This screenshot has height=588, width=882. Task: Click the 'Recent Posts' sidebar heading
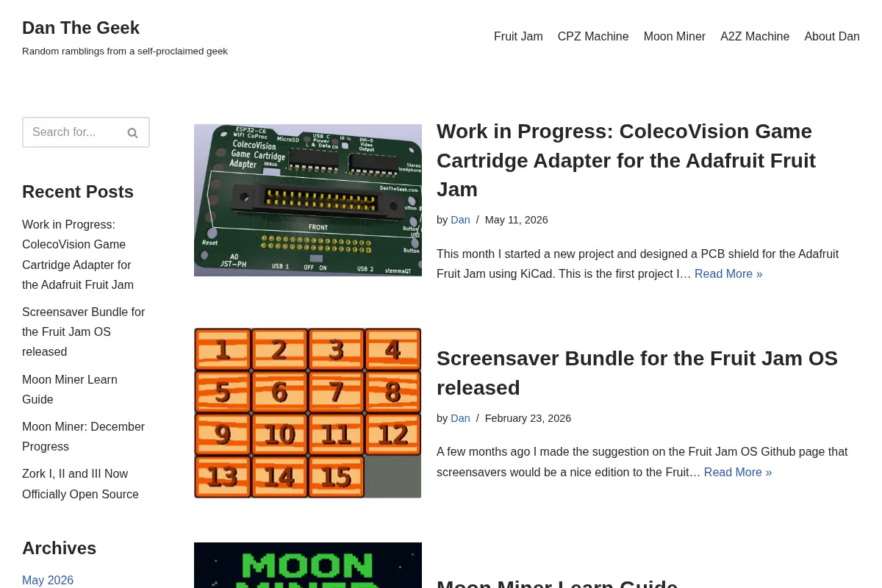(x=78, y=192)
